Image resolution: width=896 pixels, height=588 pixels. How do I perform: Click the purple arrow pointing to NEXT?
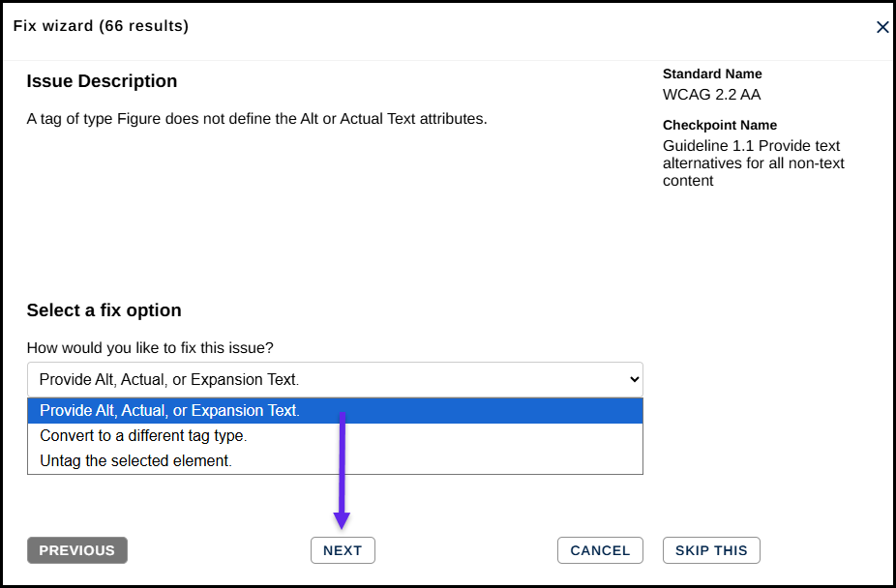tap(343, 470)
